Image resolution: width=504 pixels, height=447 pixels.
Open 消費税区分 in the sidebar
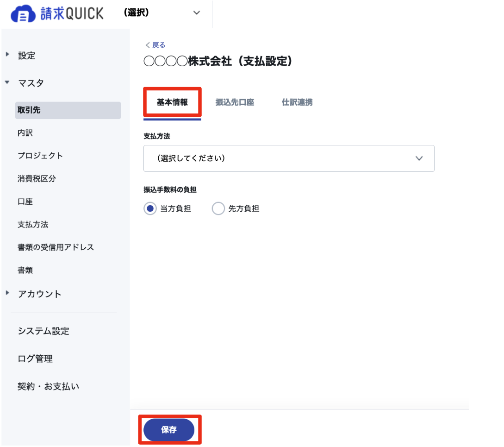click(37, 179)
